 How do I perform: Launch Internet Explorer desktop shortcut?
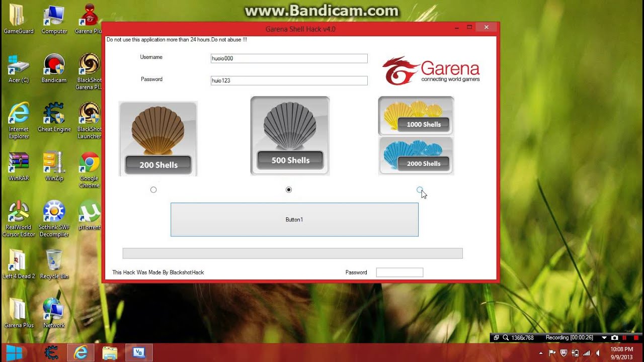(x=19, y=121)
